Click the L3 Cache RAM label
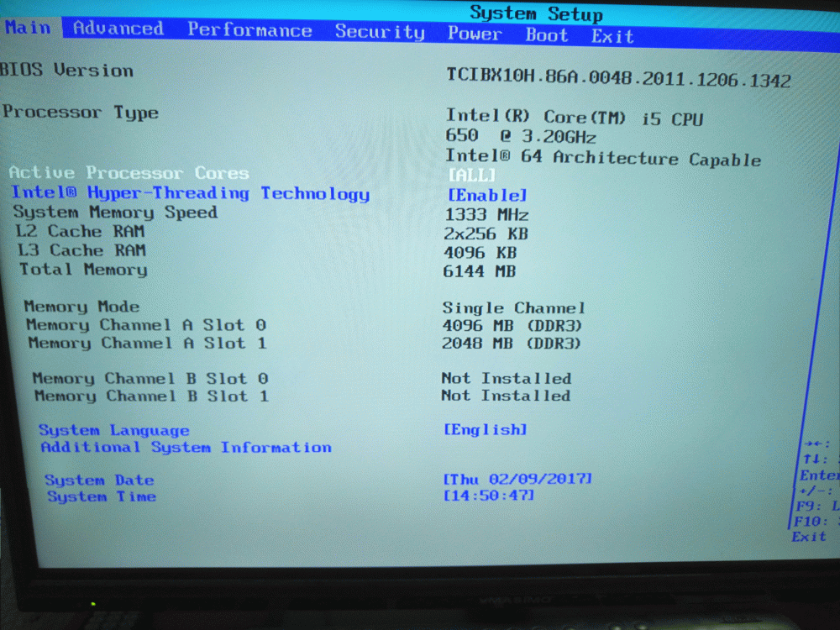 (x=82, y=250)
